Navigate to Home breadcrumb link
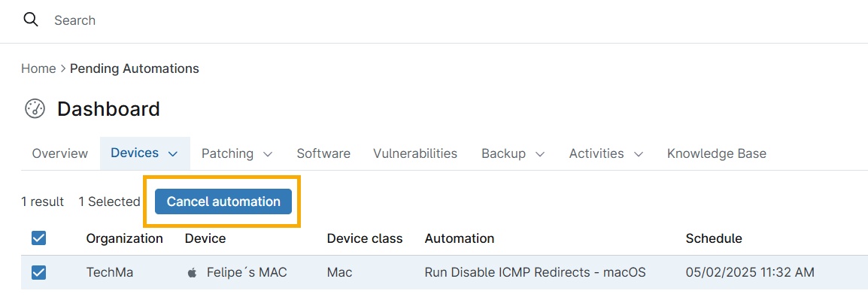Viewport: 868px width, 303px height. click(38, 68)
